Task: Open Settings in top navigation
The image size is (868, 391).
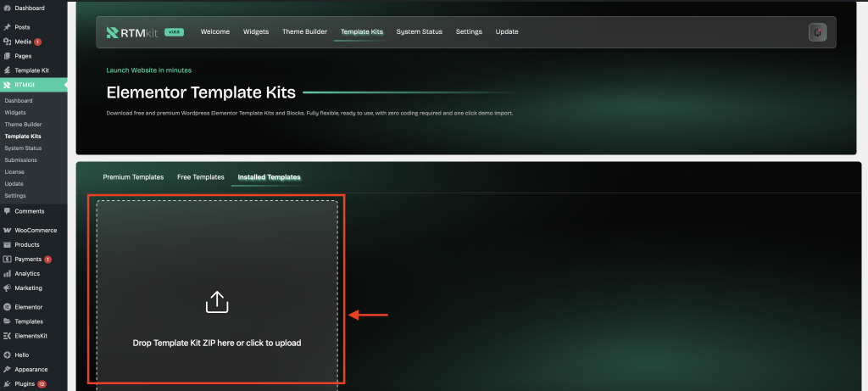Action: point(469,32)
